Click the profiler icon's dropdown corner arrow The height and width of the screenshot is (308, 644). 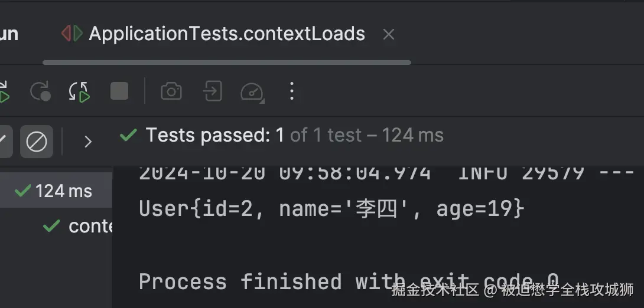pos(261,99)
